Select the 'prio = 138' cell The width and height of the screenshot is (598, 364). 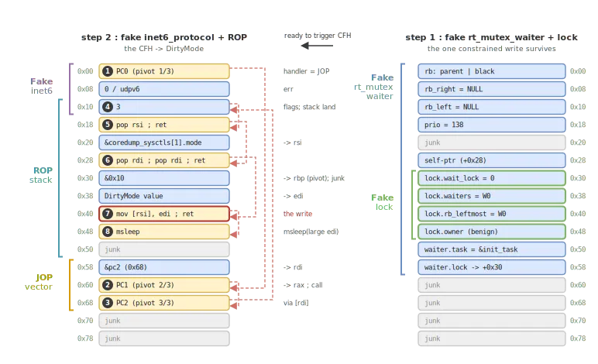[x=492, y=125]
